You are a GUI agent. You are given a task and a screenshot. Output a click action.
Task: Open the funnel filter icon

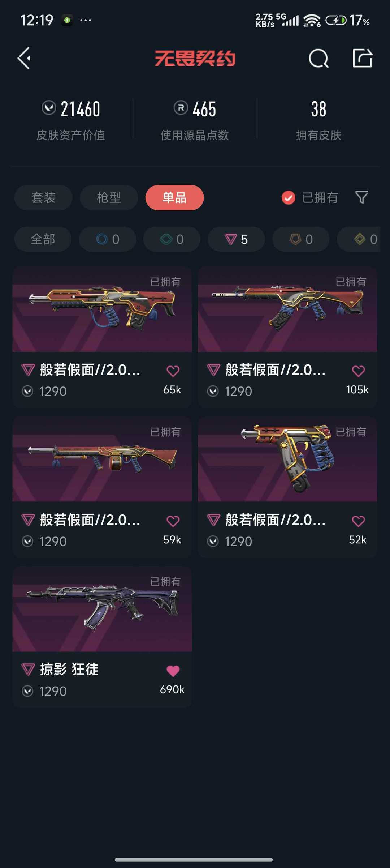pyautogui.click(x=361, y=197)
